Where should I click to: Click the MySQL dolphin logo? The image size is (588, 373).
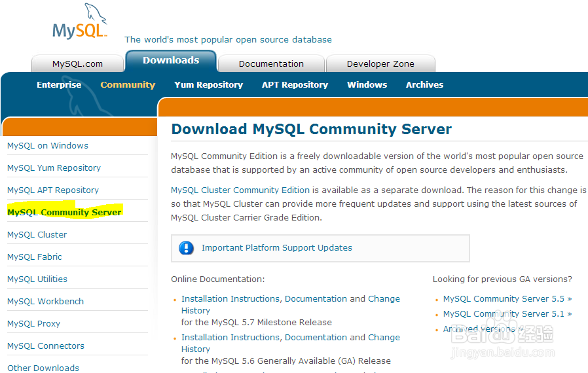click(x=80, y=22)
